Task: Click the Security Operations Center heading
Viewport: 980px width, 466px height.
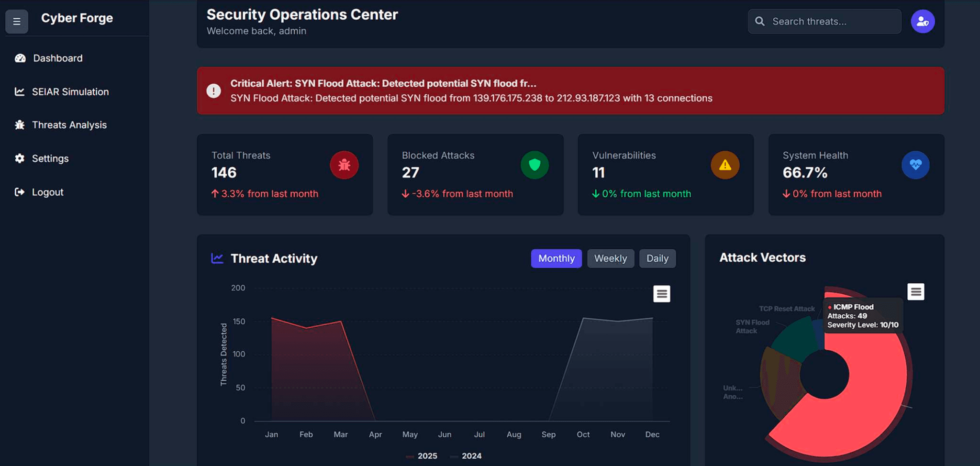Action: tap(302, 14)
